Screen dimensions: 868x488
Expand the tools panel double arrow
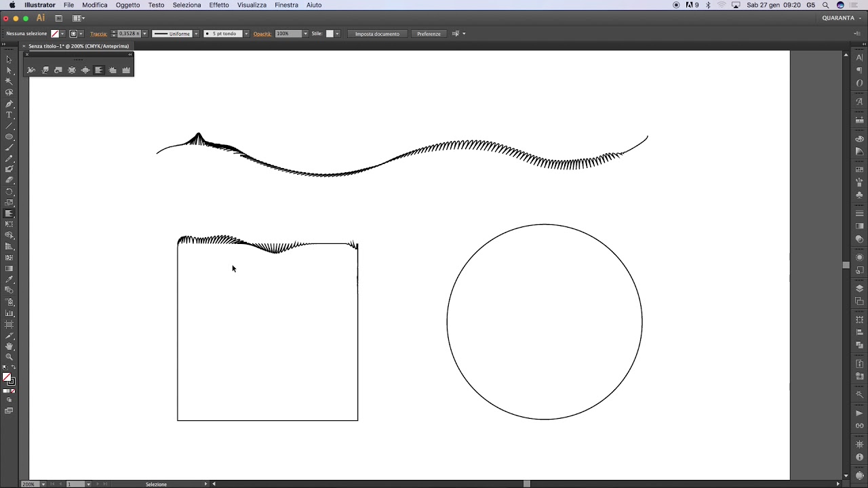coord(5,45)
